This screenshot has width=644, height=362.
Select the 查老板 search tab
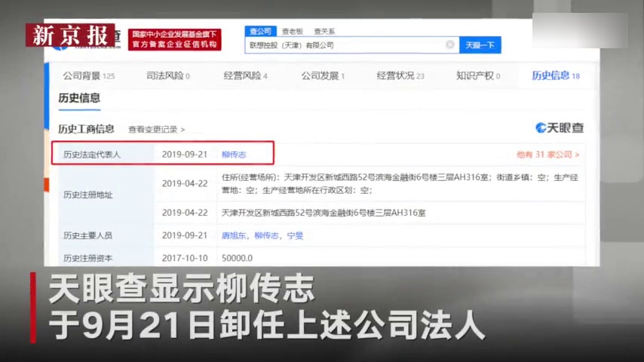[x=293, y=31]
